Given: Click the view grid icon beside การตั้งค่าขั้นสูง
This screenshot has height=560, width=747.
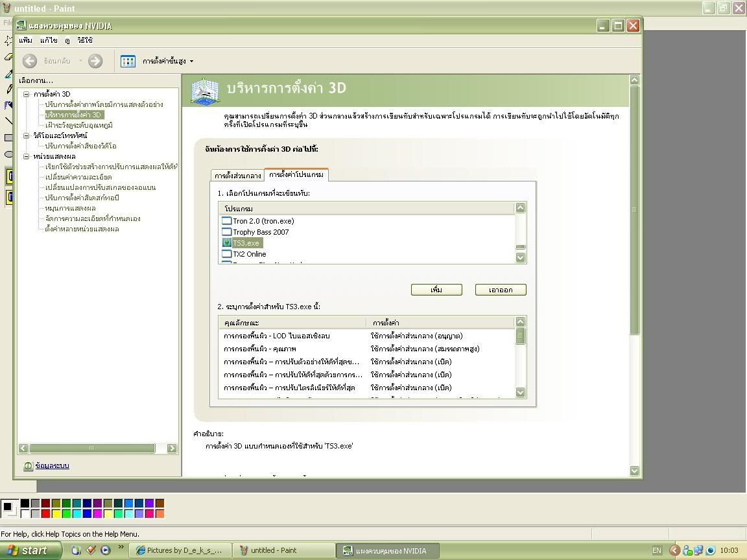Looking at the screenshot, I should tap(128, 61).
